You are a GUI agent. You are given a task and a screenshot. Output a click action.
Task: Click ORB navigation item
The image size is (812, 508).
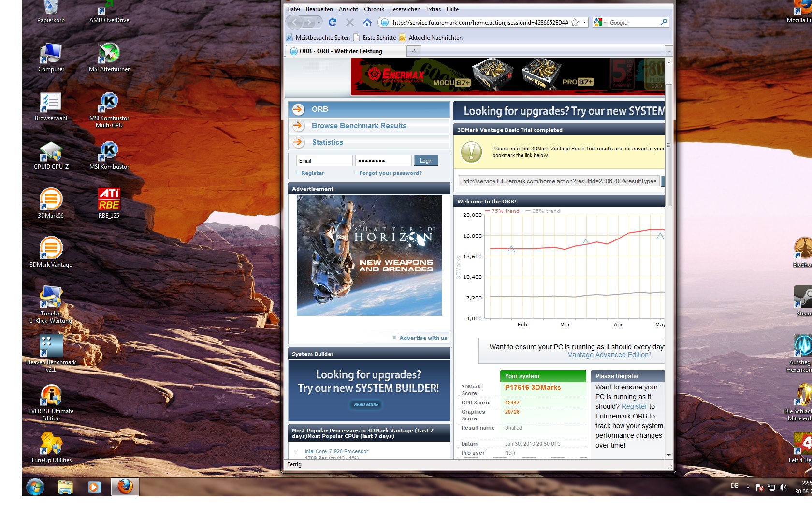[x=369, y=109]
